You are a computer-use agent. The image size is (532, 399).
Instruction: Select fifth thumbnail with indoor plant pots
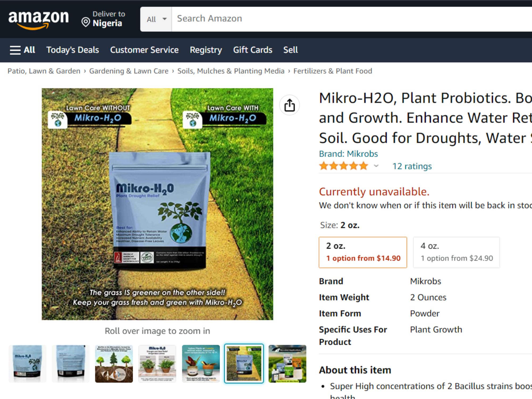click(201, 364)
